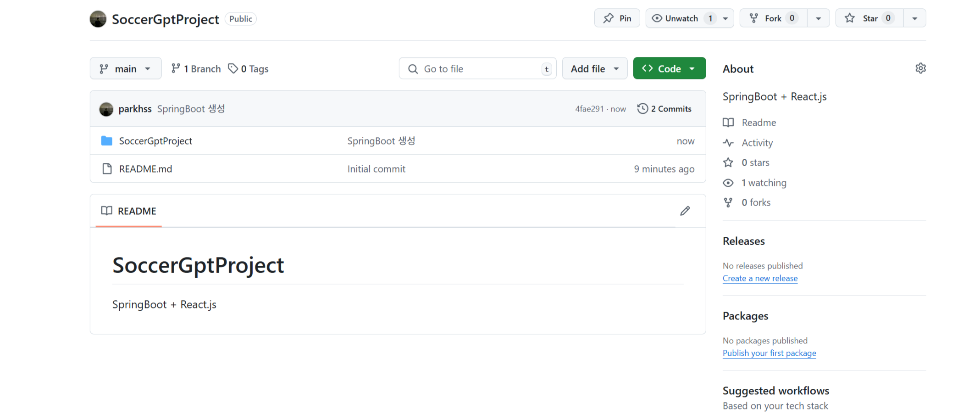Pin this repository with the Pin button
The image size is (980, 420).
pyautogui.click(x=617, y=18)
